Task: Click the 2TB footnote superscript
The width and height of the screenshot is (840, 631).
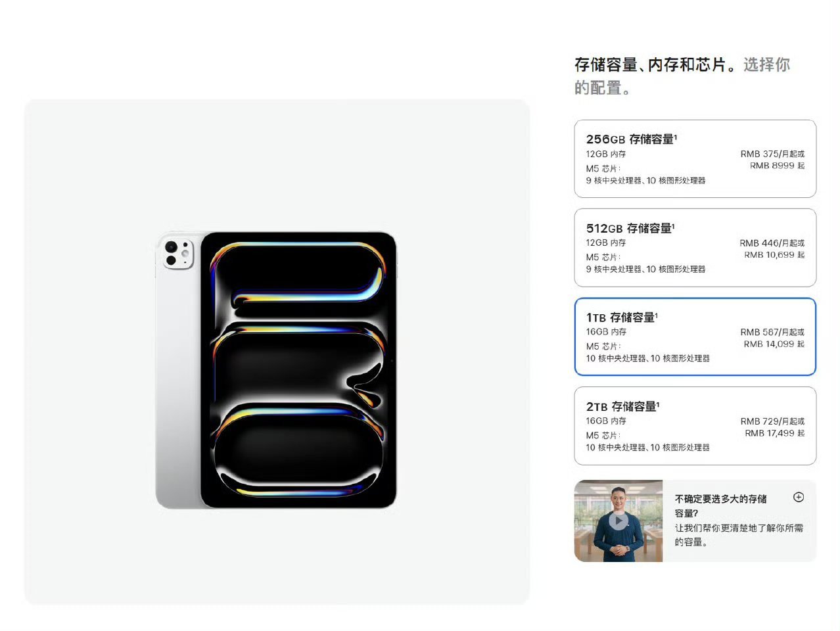Action: (x=658, y=404)
